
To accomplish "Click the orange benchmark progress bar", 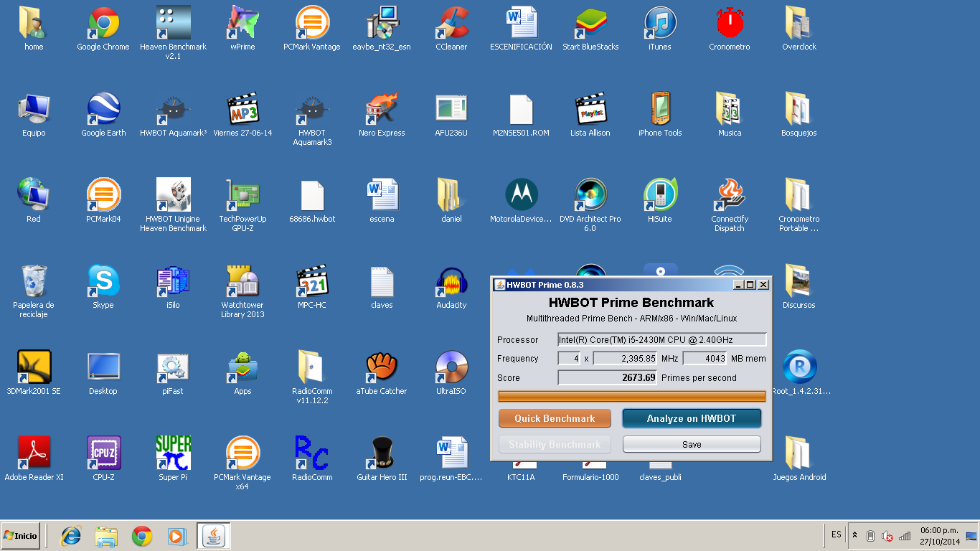I will tap(632, 396).
